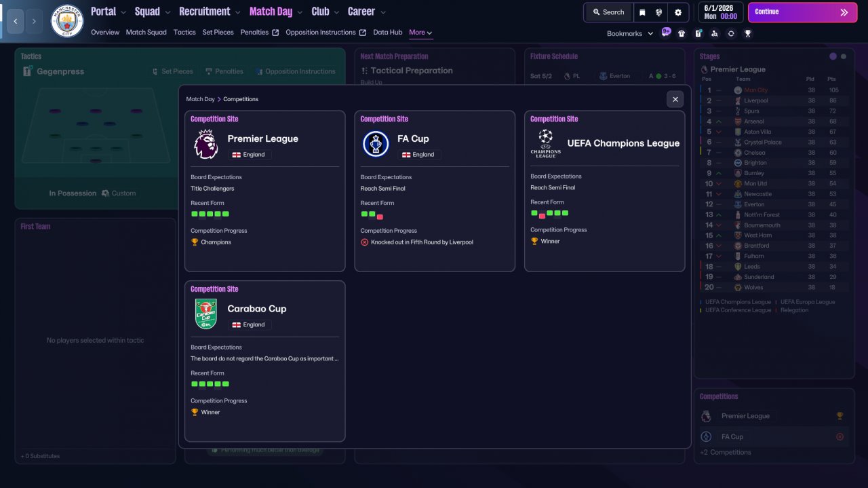Click the trophy icon in bookmarks bar
The image size is (868, 488).
pos(747,33)
